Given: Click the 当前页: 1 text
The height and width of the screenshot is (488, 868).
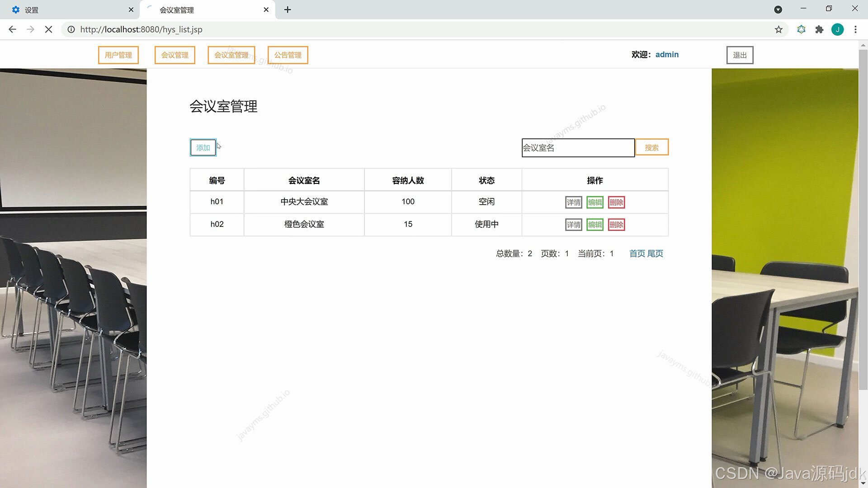Looking at the screenshot, I should pos(596,253).
